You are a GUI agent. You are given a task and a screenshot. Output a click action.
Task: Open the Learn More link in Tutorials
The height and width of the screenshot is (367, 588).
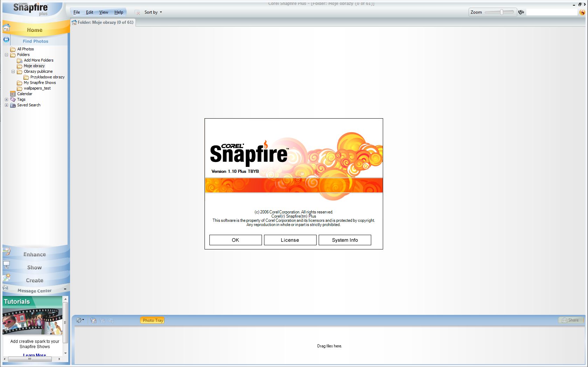pyautogui.click(x=34, y=355)
